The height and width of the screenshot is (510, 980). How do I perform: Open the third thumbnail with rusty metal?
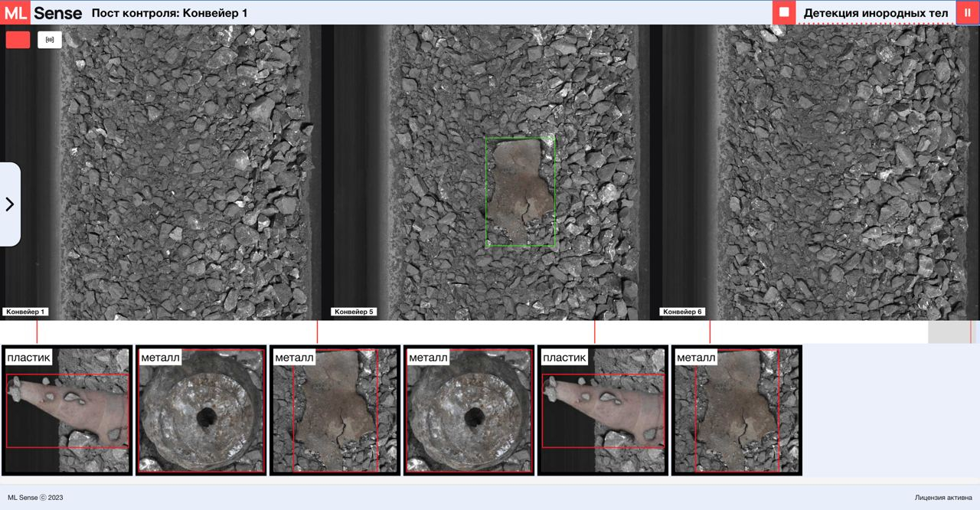pyautogui.click(x=335, y=410)
